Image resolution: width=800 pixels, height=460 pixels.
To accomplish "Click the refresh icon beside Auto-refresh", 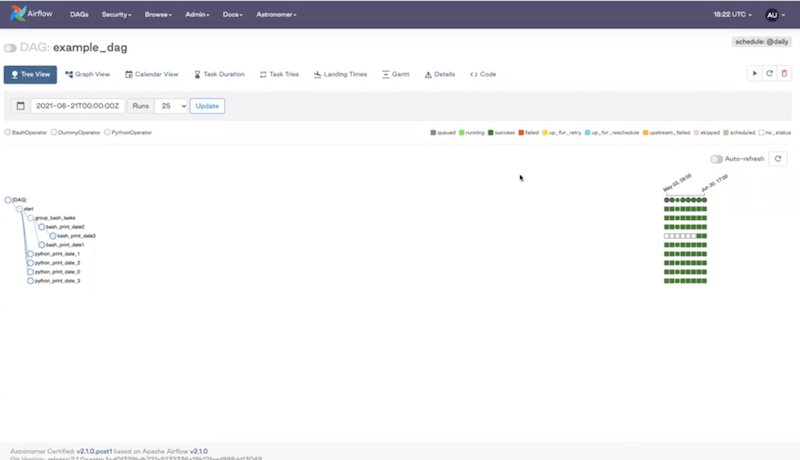I will pyautogui.click(x=779, y=159).
